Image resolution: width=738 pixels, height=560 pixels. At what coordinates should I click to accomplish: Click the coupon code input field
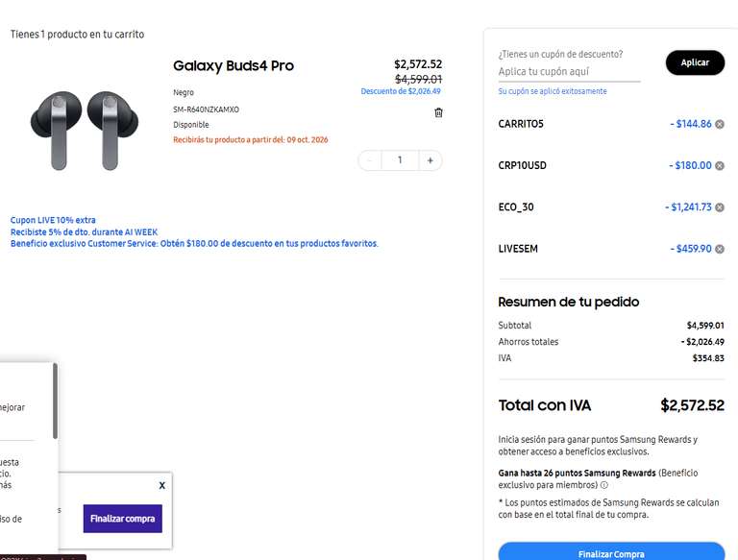point(569,72)
